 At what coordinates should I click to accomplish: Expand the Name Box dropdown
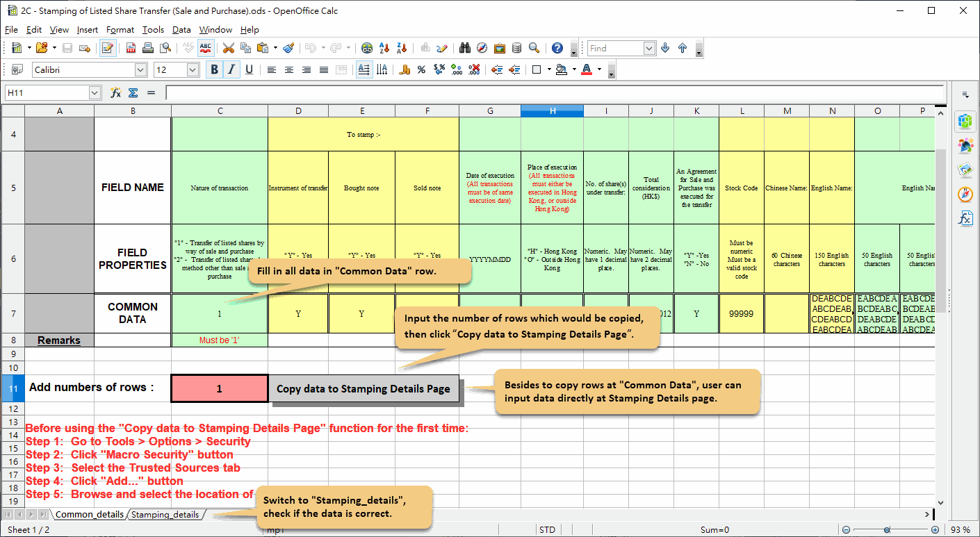[x=95, y=92]
